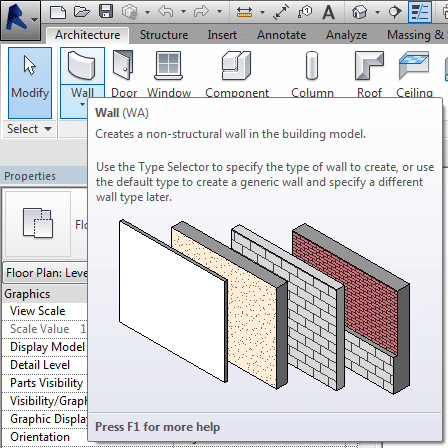The width and height of the screenshot is (448, 448).
Task: Click the Modify button
Action: pos(30,83)
